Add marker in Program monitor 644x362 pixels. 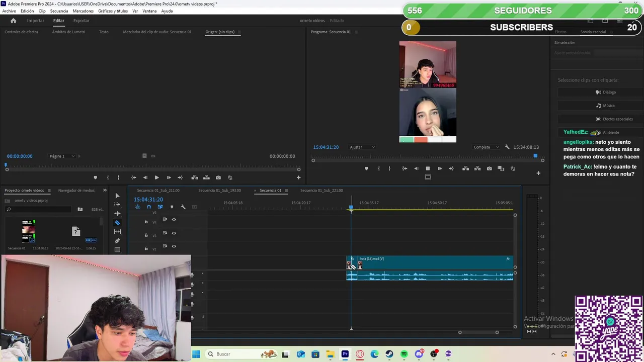pos(366,168)
